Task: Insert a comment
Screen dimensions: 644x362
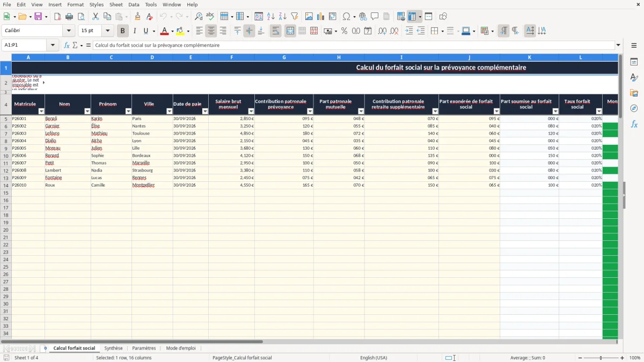Action: tap(375, 17)
